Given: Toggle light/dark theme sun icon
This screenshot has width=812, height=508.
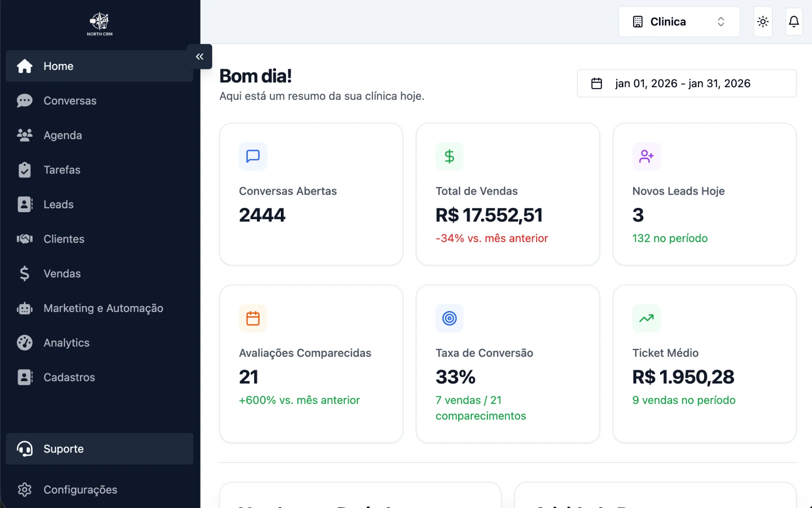Looking at the screenshot, I should [763, 22].
